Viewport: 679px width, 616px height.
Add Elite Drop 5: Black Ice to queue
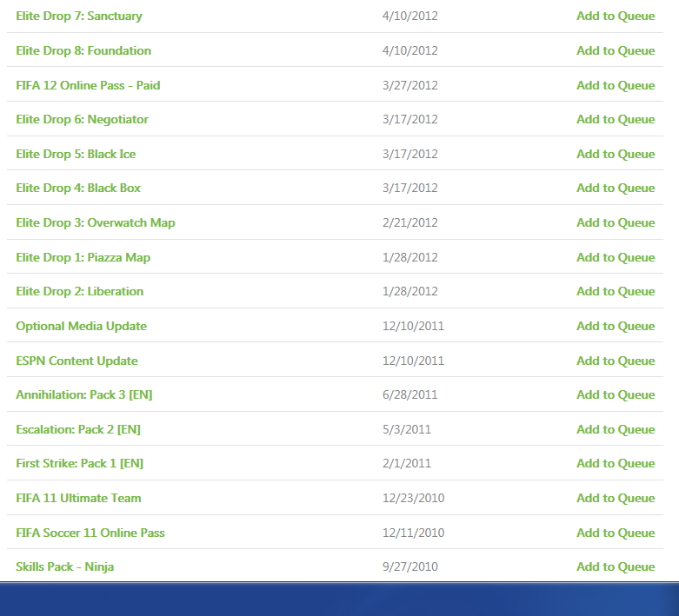[616, 154]
